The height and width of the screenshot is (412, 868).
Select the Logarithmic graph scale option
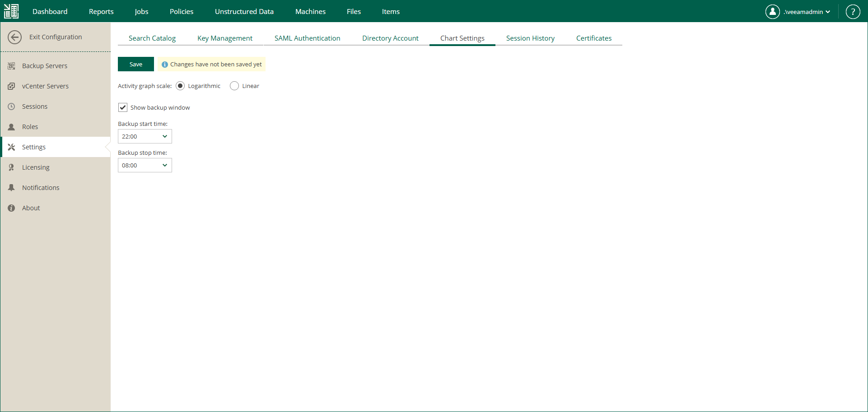pyautogui.click(x=180, y=86)
